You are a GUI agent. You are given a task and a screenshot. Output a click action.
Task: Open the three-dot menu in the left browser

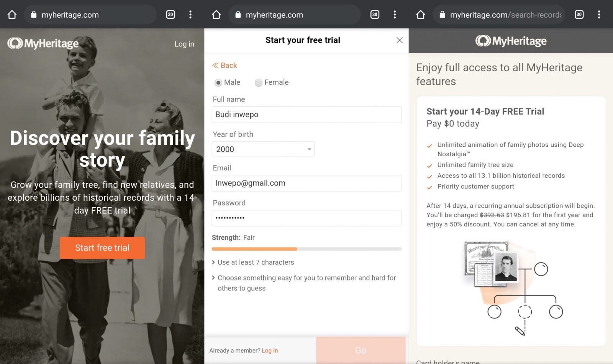(x=190, y=15)
